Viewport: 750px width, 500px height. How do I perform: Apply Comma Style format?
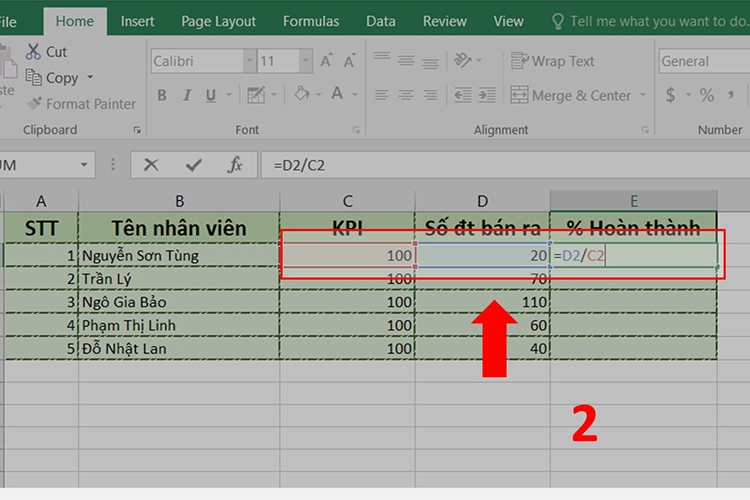[731, 95]
